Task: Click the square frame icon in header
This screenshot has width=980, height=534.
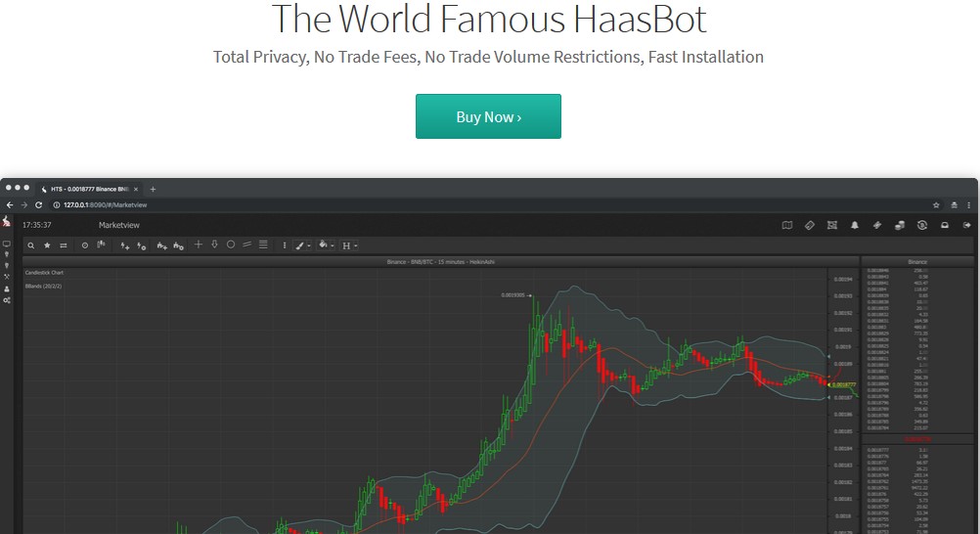Action: tap(832, 225)
